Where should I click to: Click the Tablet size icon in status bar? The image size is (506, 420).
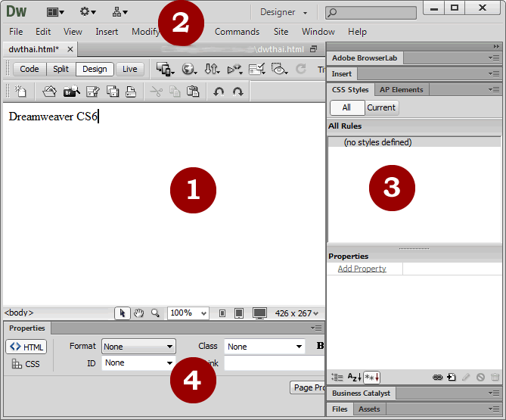239,313
